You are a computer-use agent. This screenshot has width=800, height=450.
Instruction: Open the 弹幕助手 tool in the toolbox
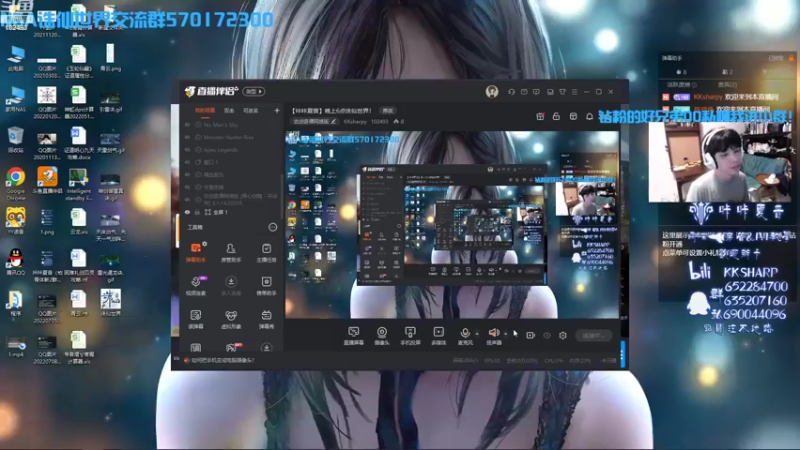[x=195, y=252]
